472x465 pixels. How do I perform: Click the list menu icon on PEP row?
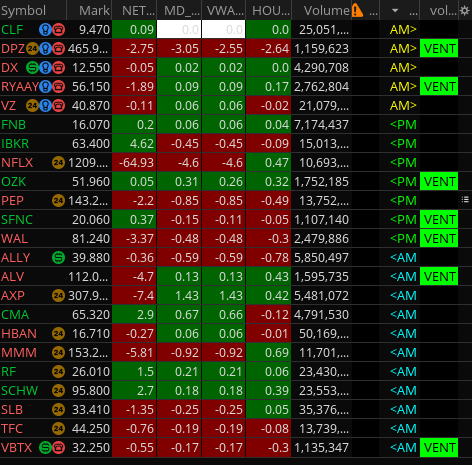coord(465,200)
